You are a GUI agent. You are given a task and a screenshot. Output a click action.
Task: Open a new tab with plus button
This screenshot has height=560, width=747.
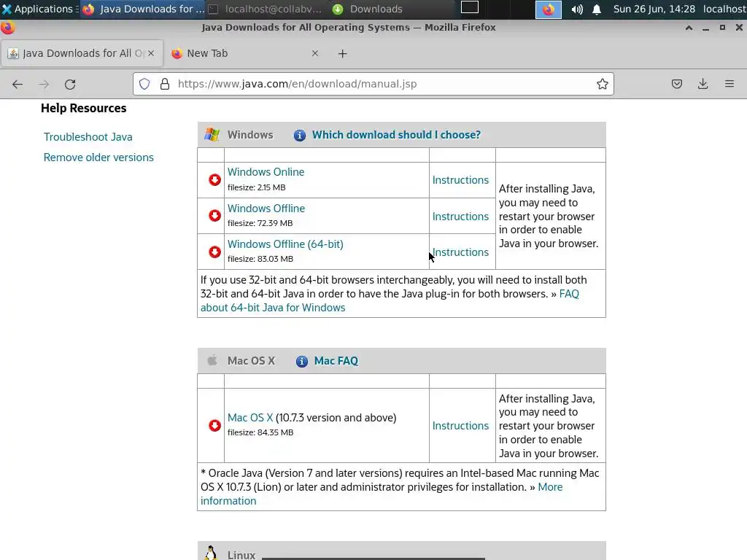(343, 54)
